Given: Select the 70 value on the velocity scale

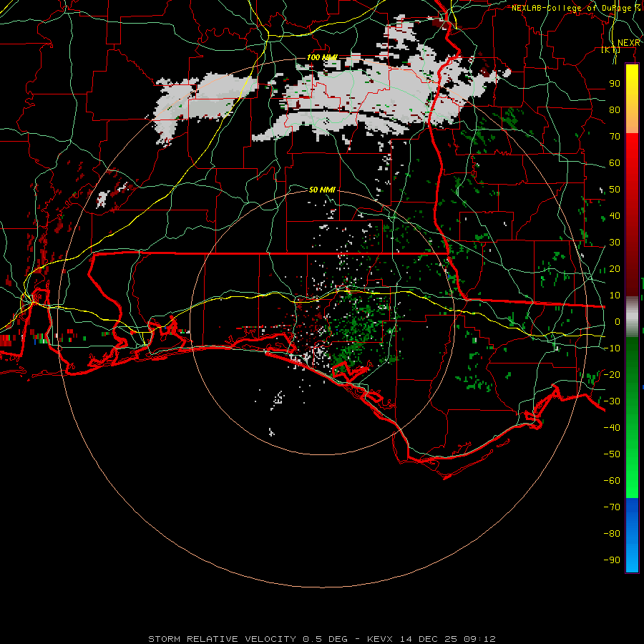Looking at the screenshot, I should pyautogui.click(x=615, y=137).
